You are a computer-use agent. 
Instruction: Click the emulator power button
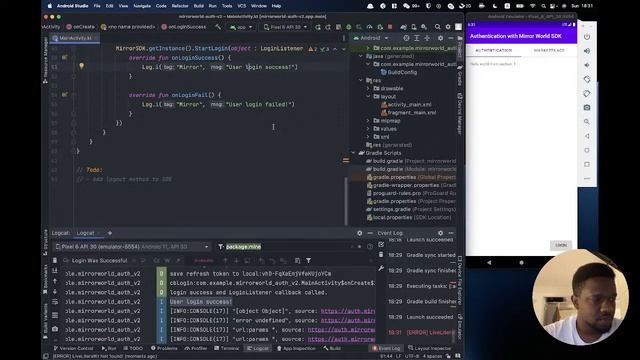[x=587, y=37]
